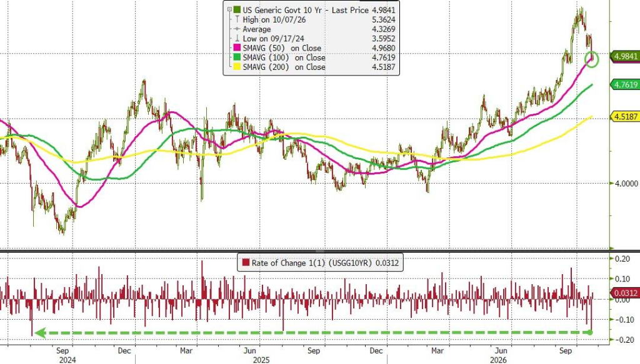The image size is (640, 364).
Task: Click the red Rate of Change swatch
Action: click(246, 263)
